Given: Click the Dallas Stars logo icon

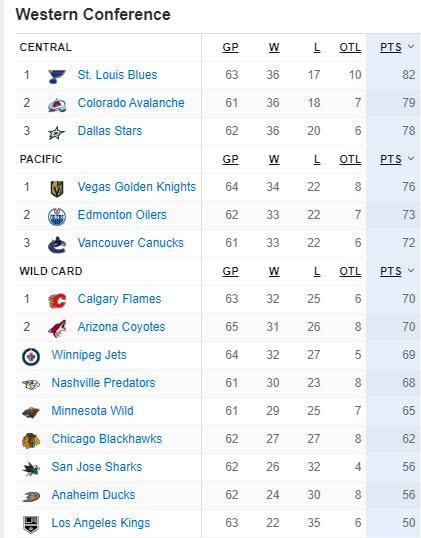Looking at the screenshot, I should [57, 132].
